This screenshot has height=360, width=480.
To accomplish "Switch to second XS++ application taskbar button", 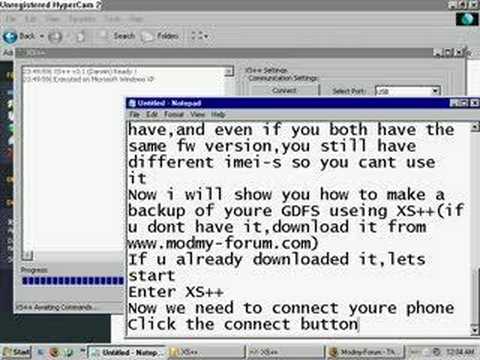I will (x=285, y=352).
